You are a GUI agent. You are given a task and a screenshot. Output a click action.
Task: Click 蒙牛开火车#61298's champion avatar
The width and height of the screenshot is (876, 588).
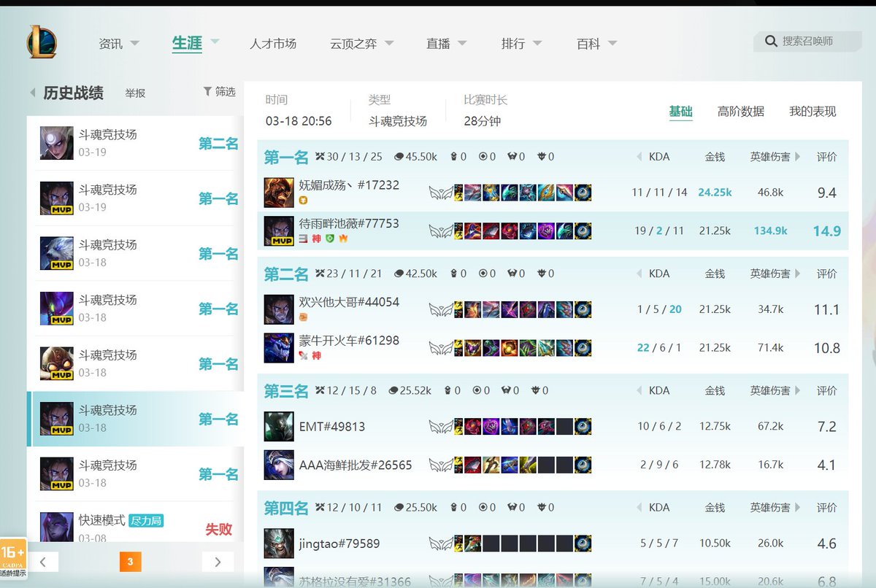[x=279, y=348]
